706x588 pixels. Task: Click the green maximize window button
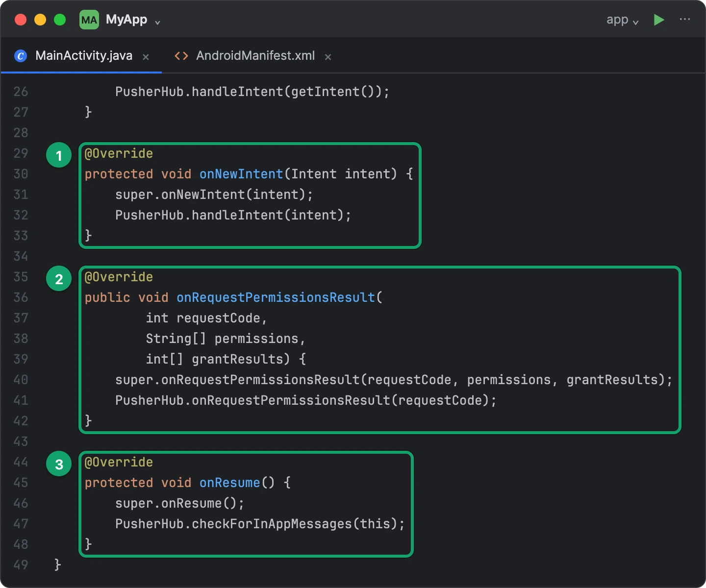pyautogui.click(x=60, y=20)
